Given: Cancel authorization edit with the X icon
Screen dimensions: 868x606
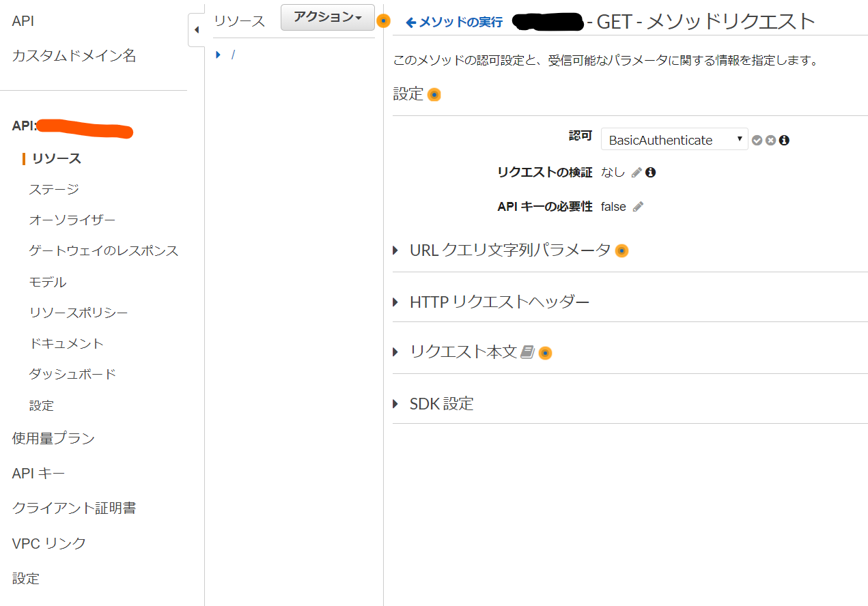Looking at the screenshot, I should point(770,141).
